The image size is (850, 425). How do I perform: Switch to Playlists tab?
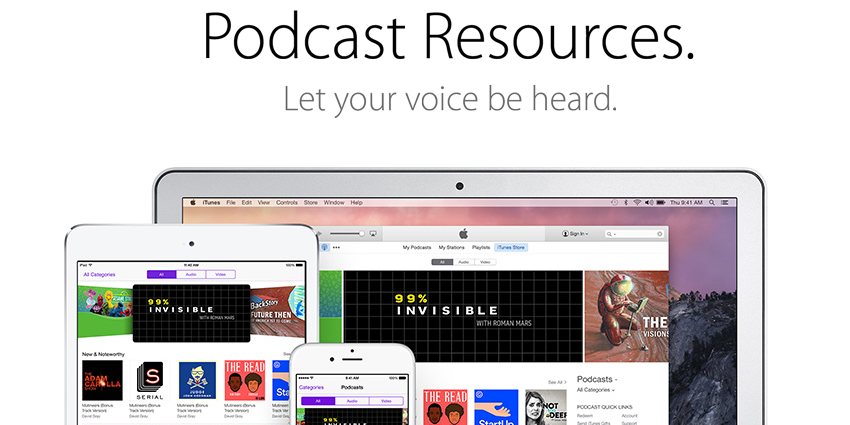[x=481, y=248]
